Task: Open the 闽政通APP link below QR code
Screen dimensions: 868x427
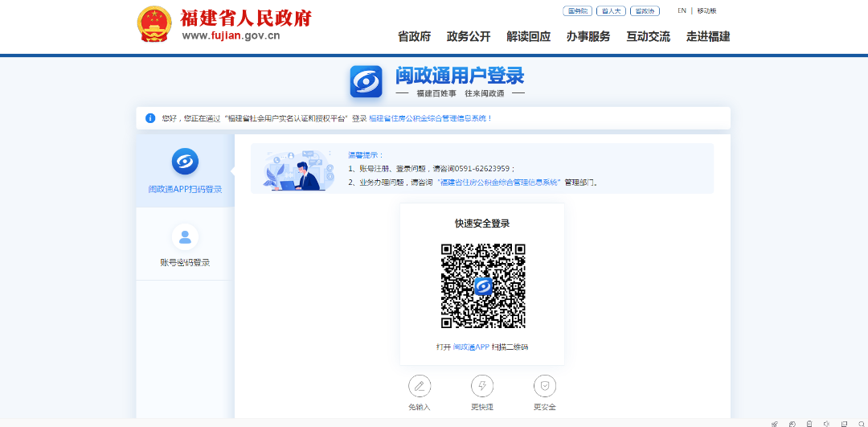Action: pos(471,347)
